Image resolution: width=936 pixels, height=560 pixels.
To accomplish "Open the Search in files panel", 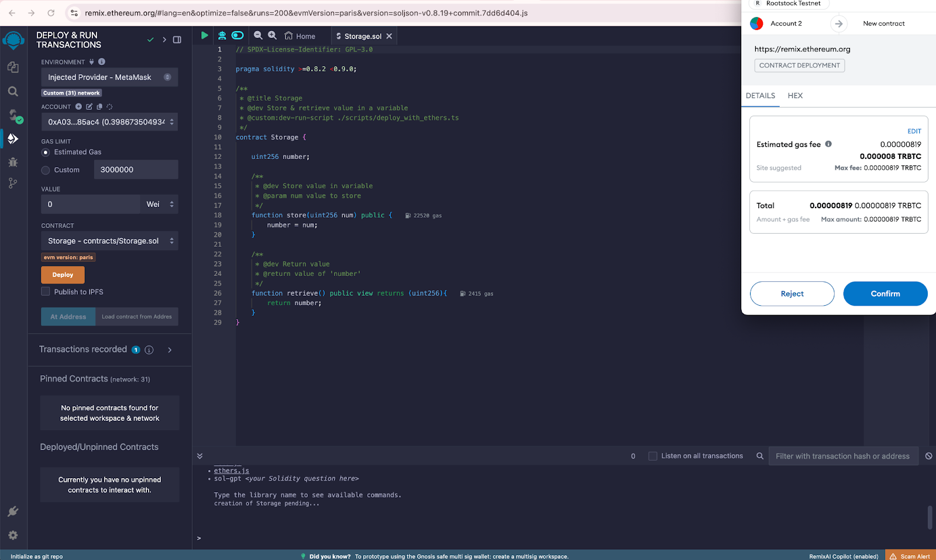I will coord(13,91).
